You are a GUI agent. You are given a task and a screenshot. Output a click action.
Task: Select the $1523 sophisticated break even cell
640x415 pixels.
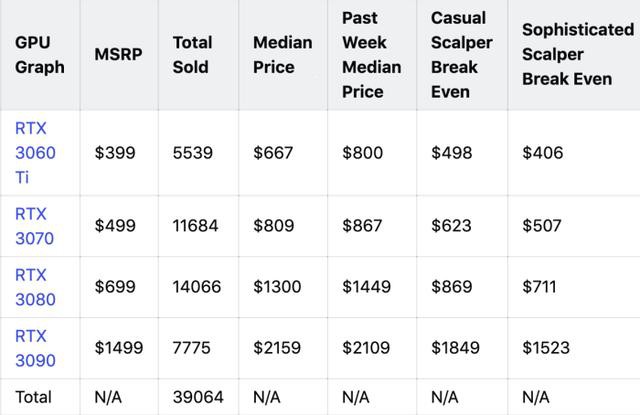[x=546, y=348]
